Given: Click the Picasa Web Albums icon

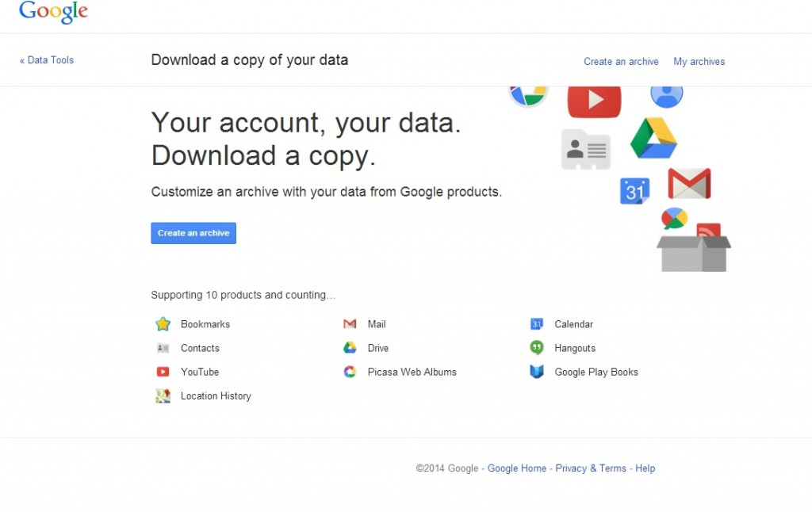Looking at the screenshot, I should coord(350,372).
